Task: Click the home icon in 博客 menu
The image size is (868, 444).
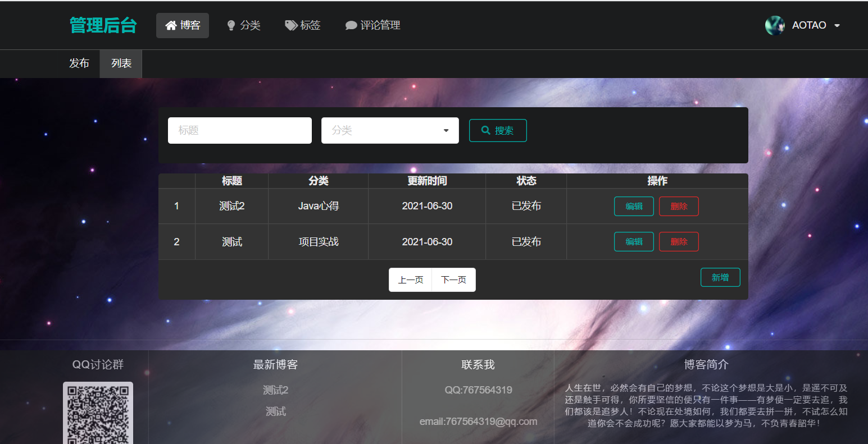Action: [171, 25]
